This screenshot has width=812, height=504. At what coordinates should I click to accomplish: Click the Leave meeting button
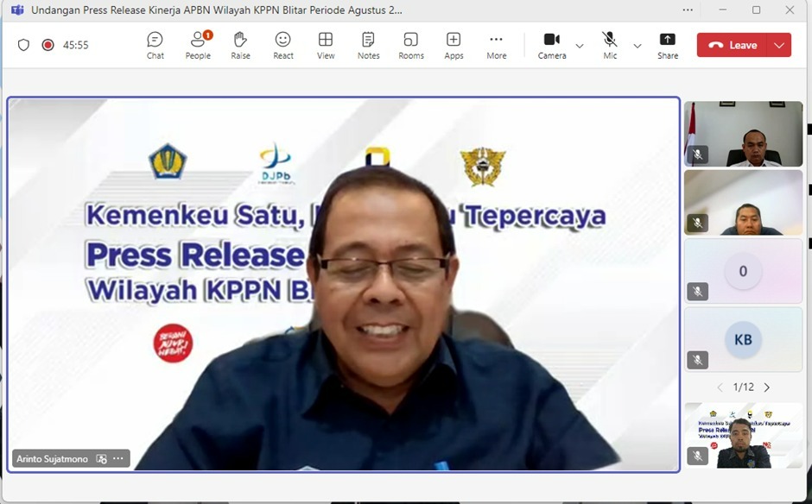(x=733, y=46)
